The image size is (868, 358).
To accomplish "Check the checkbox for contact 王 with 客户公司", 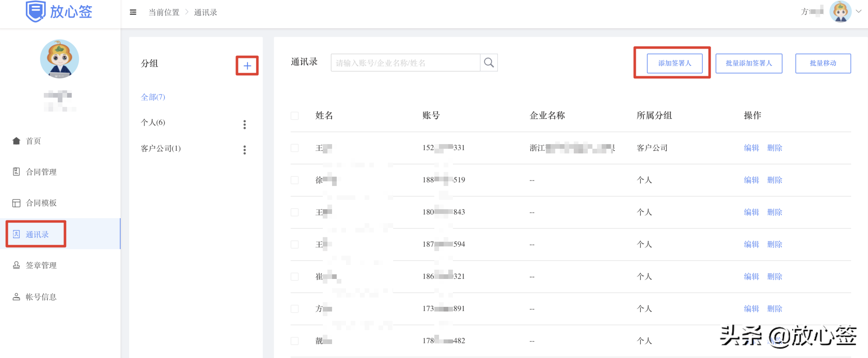I will 295,148.
